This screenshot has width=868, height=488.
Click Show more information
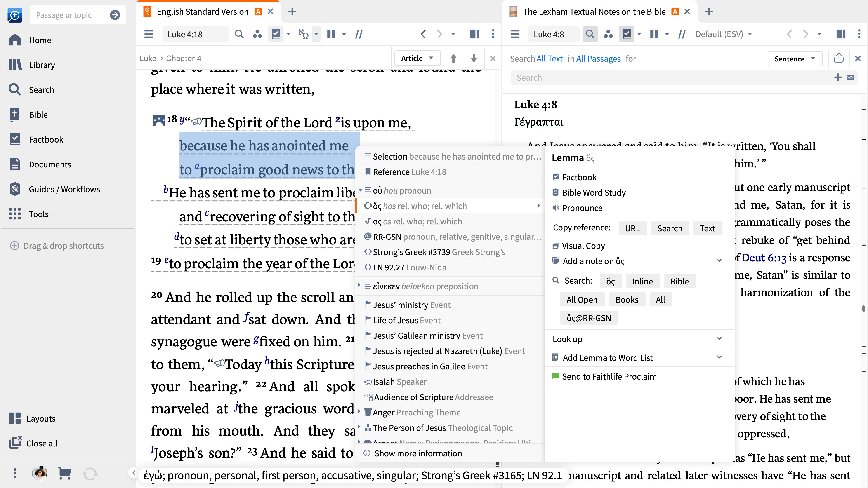(413, 453)
